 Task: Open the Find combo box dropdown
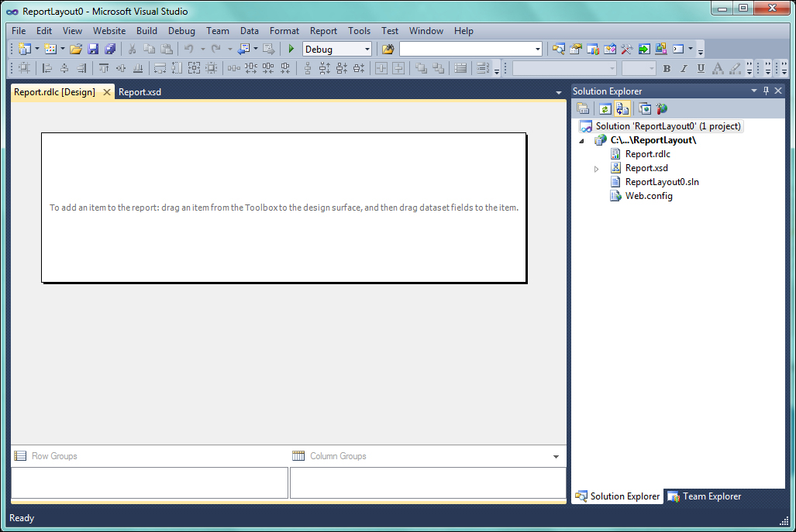(538, 50)
